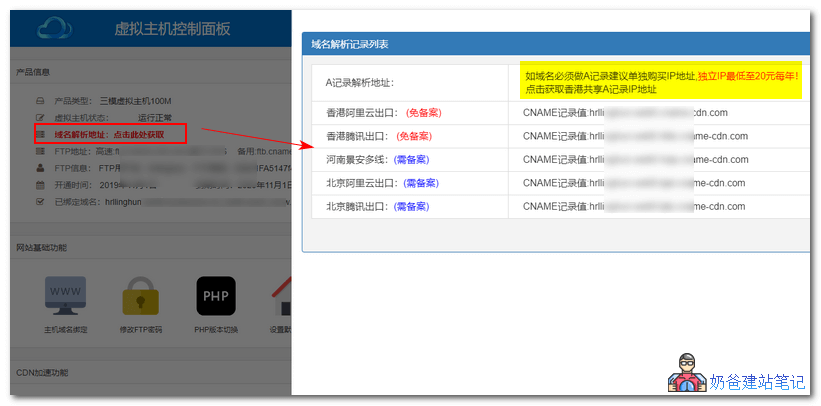Click the 修改FTP密码 label
Image resolution: width=821 pixels, height=406 pixels.
click(x=140, y=330)
